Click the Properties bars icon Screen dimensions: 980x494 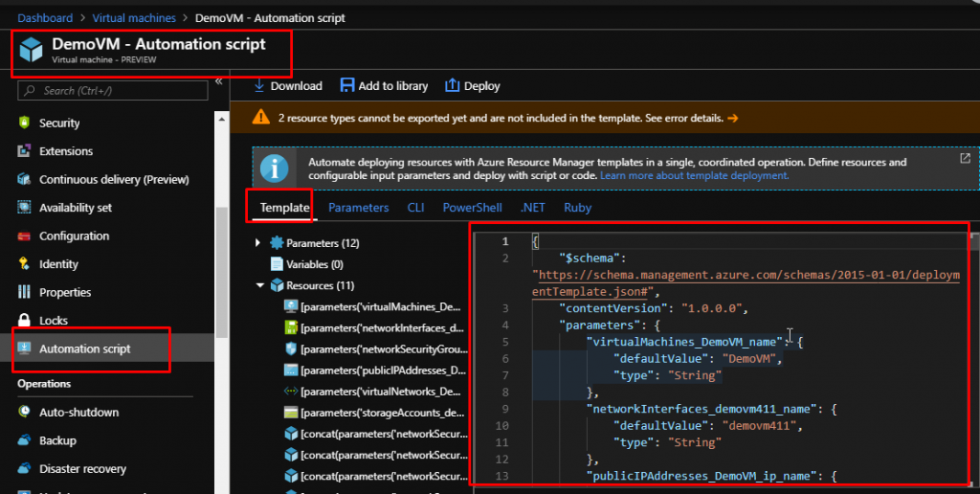point(24,292)
